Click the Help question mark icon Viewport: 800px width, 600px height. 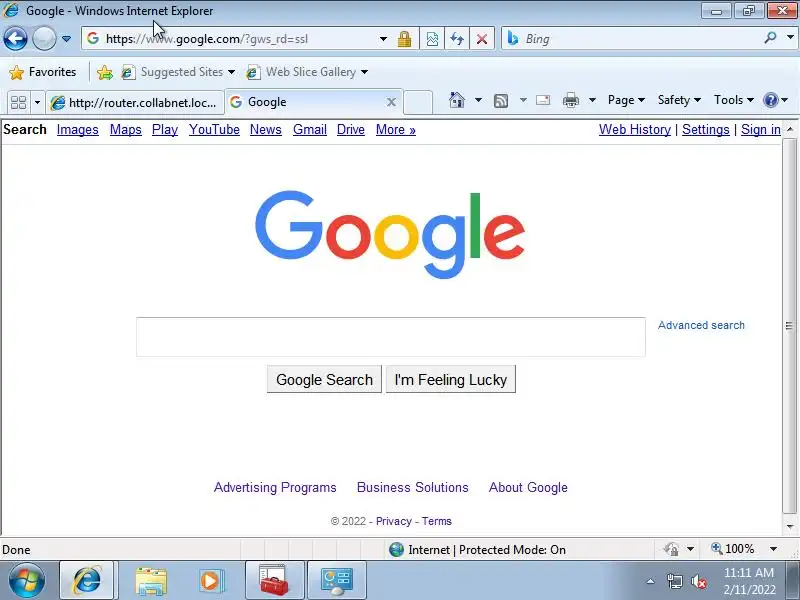pyautogui.click(x=770, y=100)
